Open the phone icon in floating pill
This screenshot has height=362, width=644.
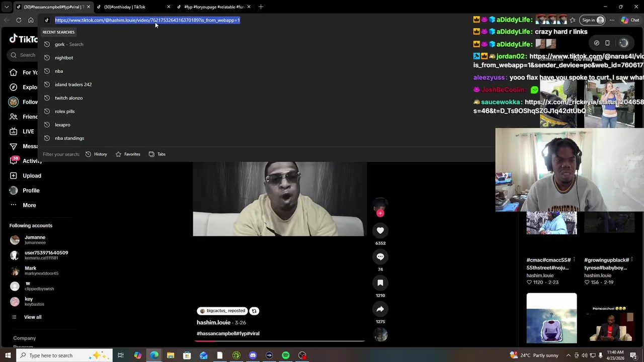(x=607, y=43)
